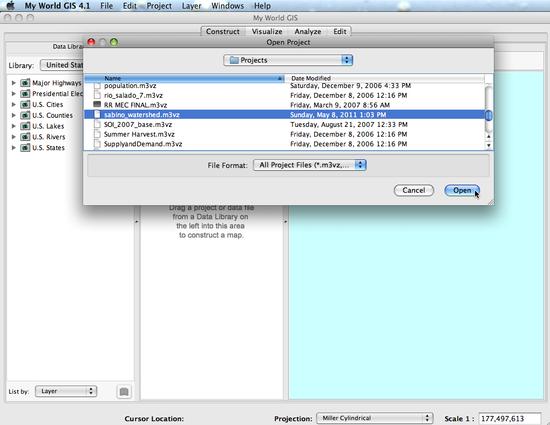Open the File menu

pos(107,6)
